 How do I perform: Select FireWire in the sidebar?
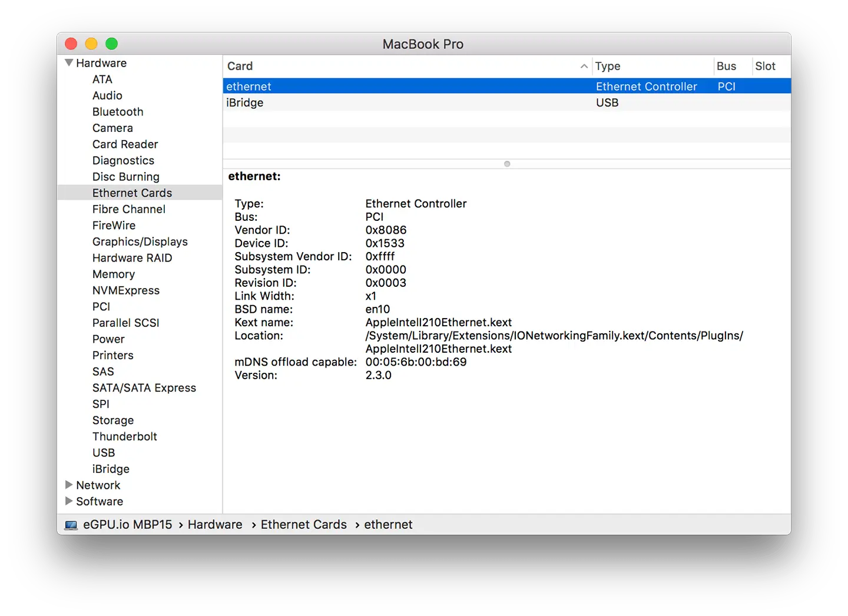(114, 226)
